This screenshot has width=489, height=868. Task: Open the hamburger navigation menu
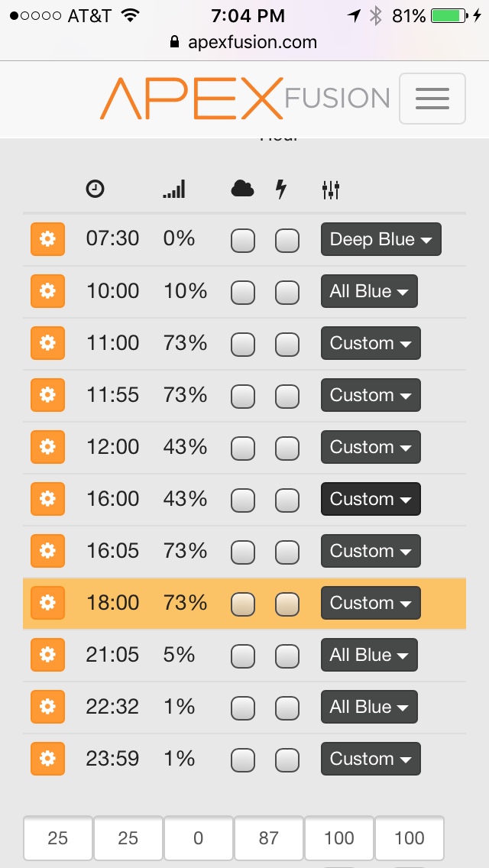pyautogui.click(x=432, y=99)
